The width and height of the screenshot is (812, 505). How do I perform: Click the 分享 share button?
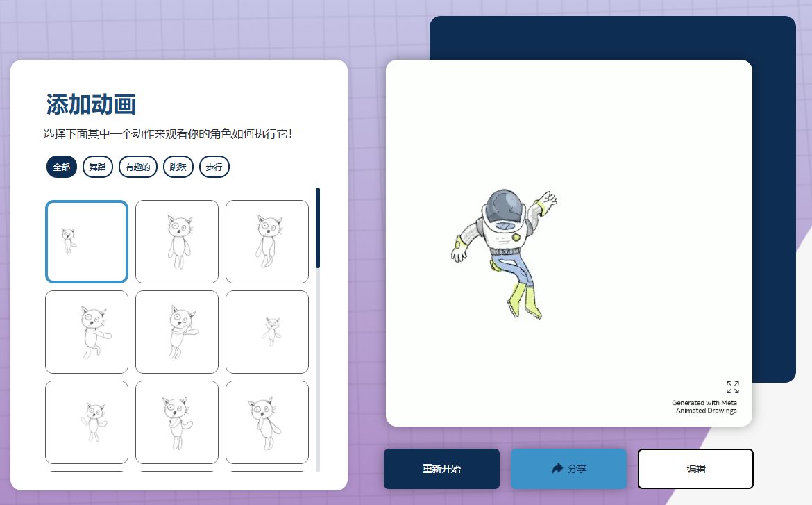[568, 469]
